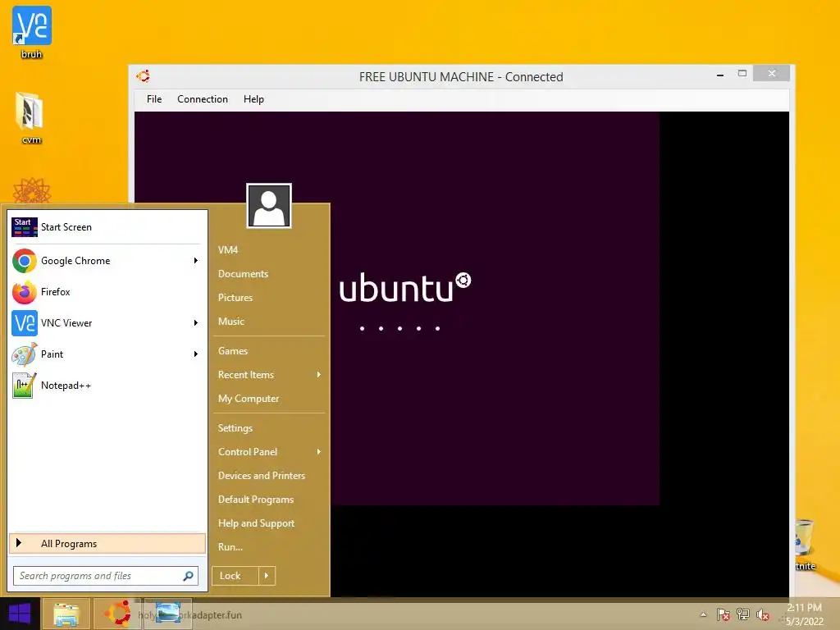This screenshot has height=630, width=840.
Task: Maximize the FREE UBUNTU MACHINE window
Action: pos(742,74)
